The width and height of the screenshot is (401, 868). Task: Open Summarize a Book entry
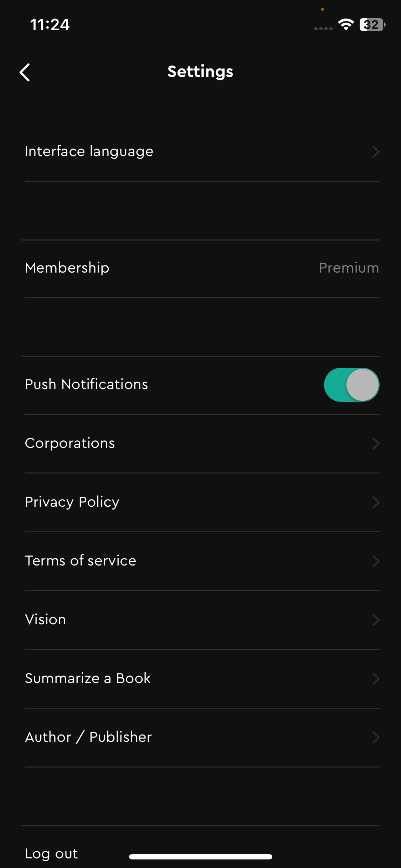coord(202,679)
